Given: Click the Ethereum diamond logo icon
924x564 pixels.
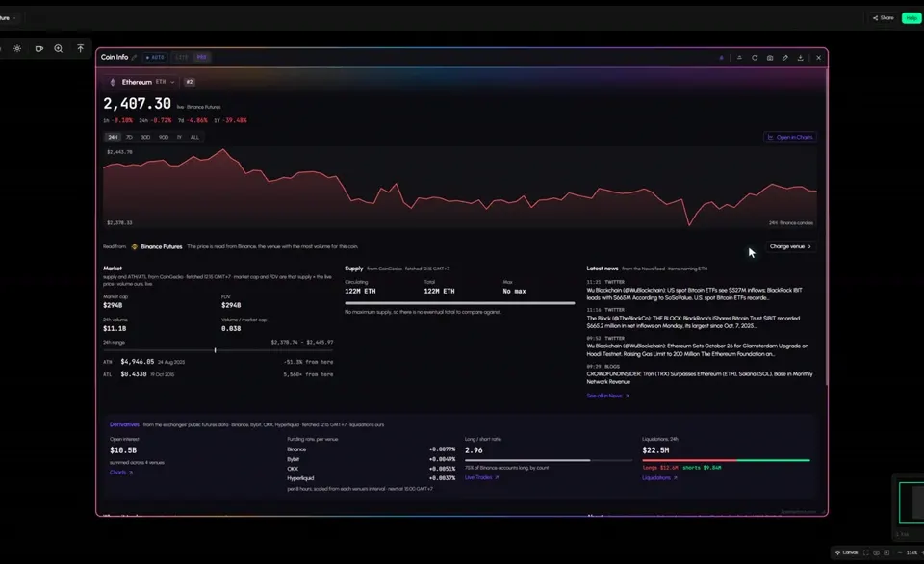Looking at the screenshot, I should (113, 82).
